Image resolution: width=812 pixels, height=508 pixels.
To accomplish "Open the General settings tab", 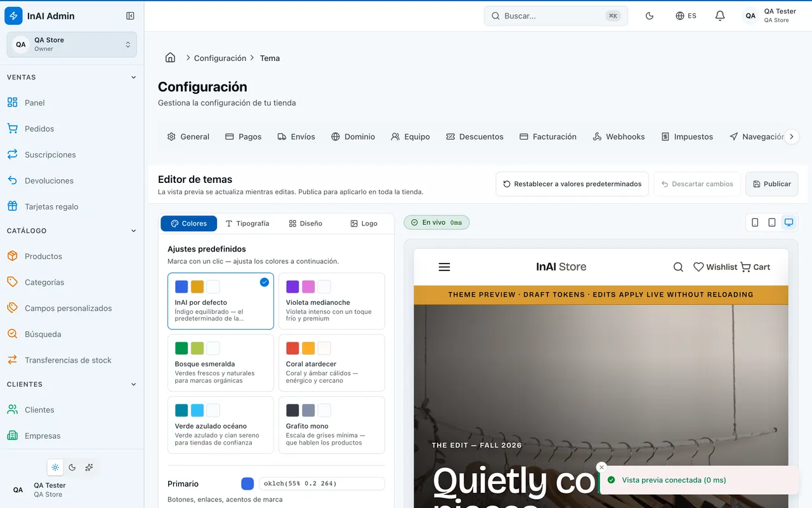I will tap(188, 137).
